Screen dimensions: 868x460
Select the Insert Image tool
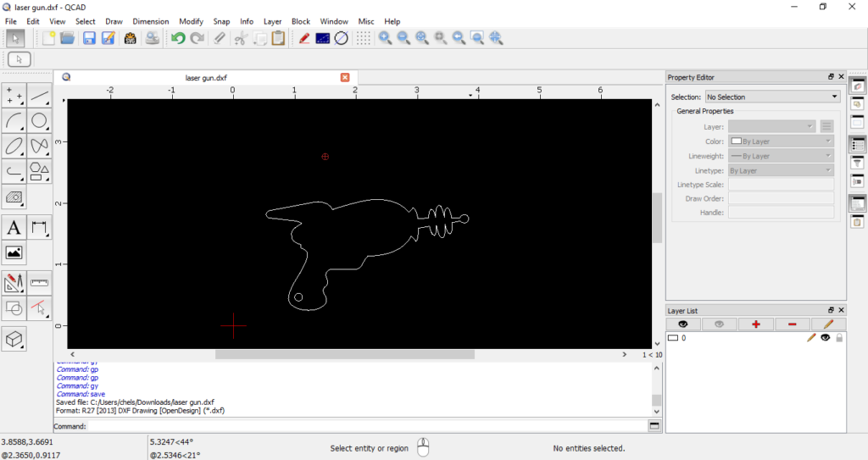tap(14, 253)
